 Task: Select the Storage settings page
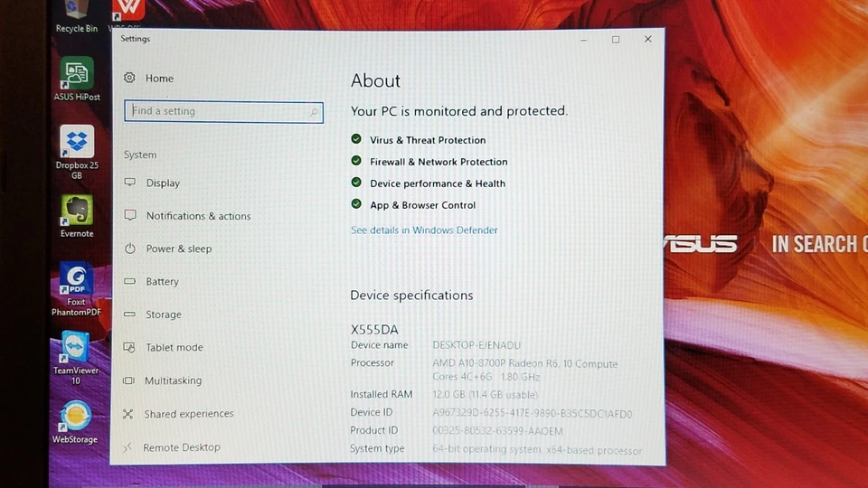164,314
